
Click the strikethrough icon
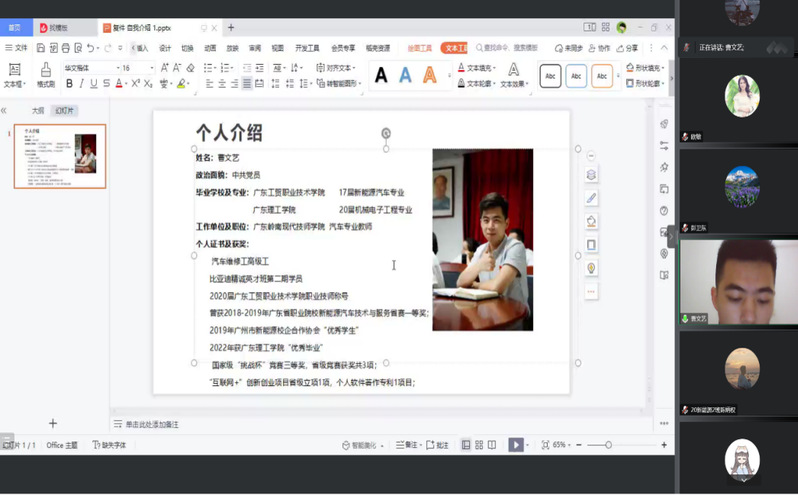(x=106, y=84)
